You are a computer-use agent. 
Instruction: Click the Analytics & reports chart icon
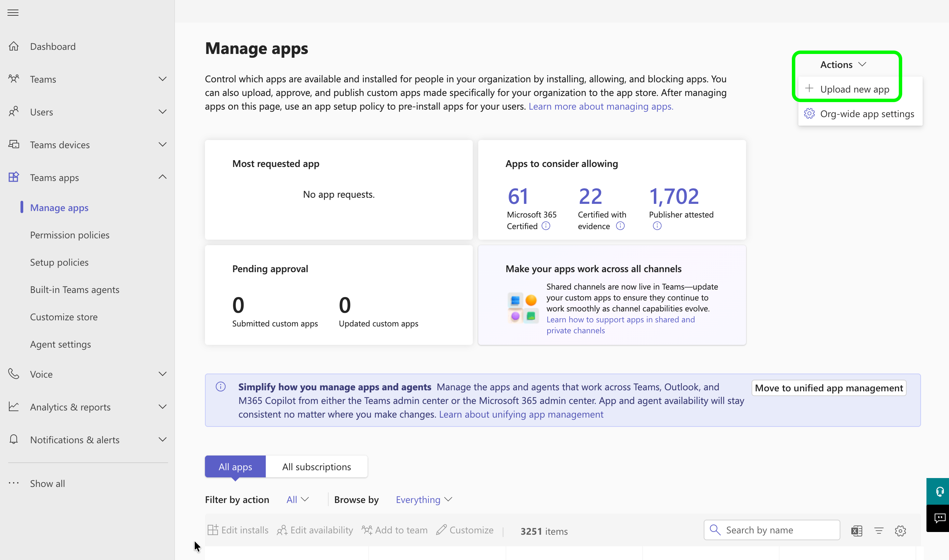(x=14, y=406)
